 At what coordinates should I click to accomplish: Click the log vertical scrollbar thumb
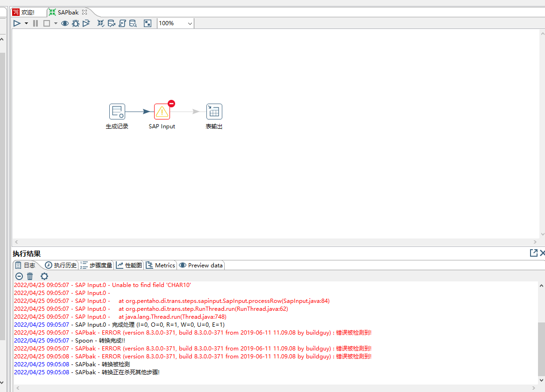[x=541, y=349]
